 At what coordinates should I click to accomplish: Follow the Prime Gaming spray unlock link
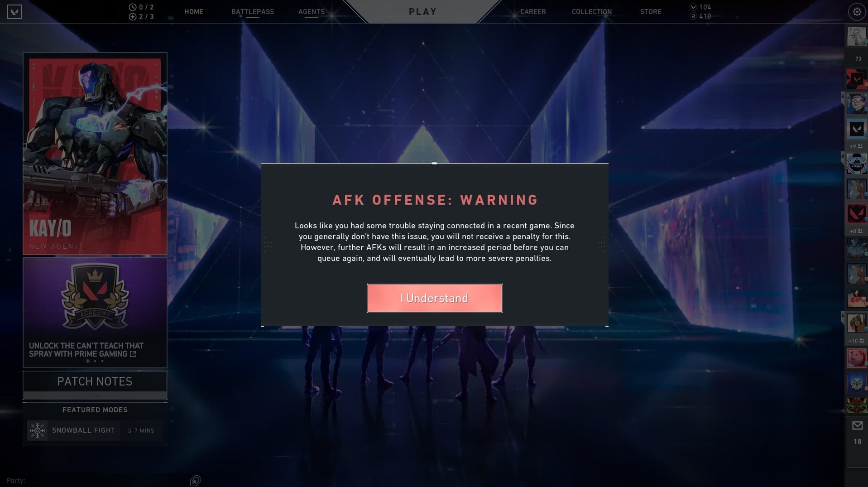(86, 350)
